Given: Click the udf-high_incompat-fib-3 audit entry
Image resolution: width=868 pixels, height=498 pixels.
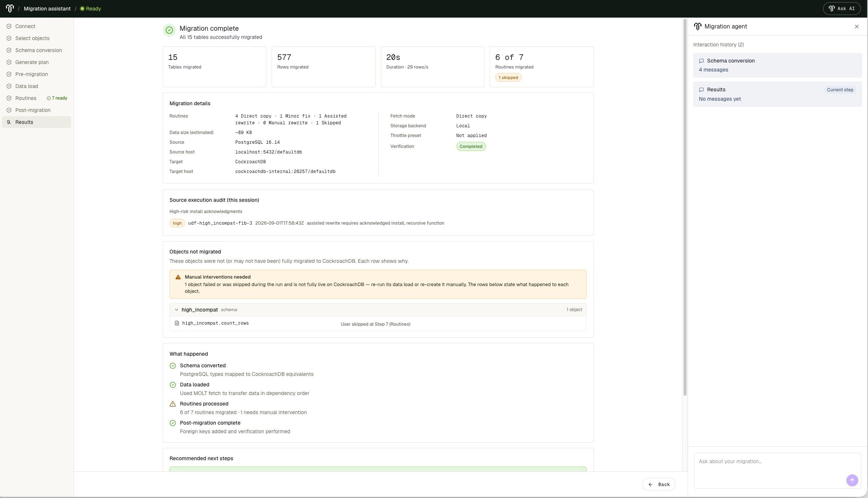Looking at the screenshot, I should (220, 223).
